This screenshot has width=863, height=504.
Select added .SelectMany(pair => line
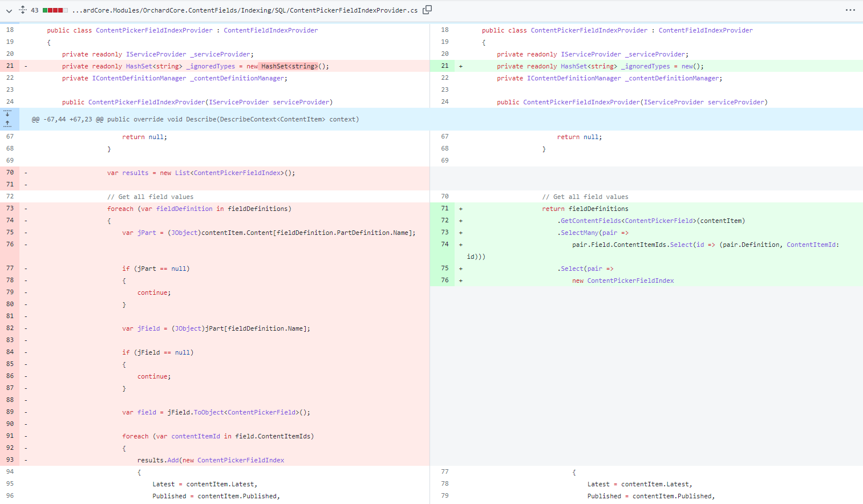(x=593, y=233)
